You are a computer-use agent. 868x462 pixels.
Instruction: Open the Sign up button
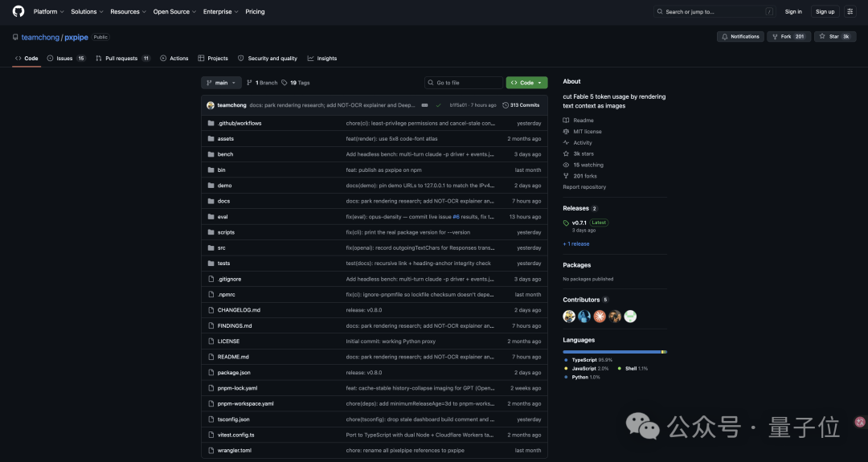click(825, 11)
